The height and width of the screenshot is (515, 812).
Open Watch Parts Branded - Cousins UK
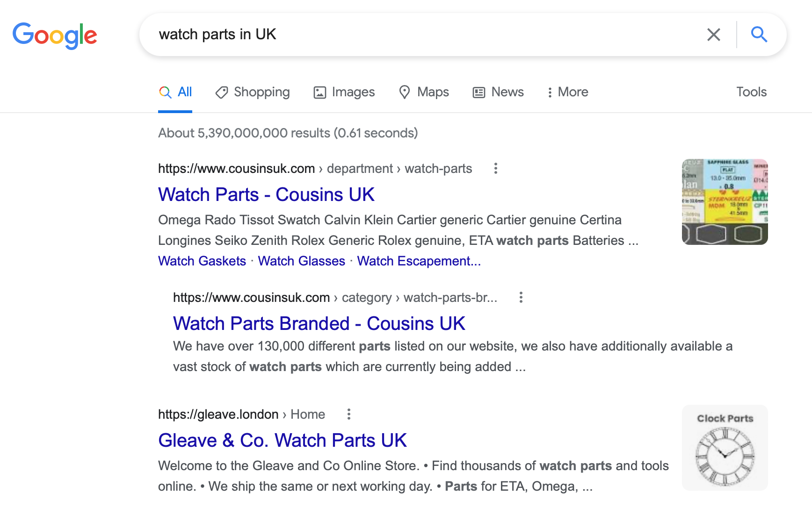click(319, 323)
